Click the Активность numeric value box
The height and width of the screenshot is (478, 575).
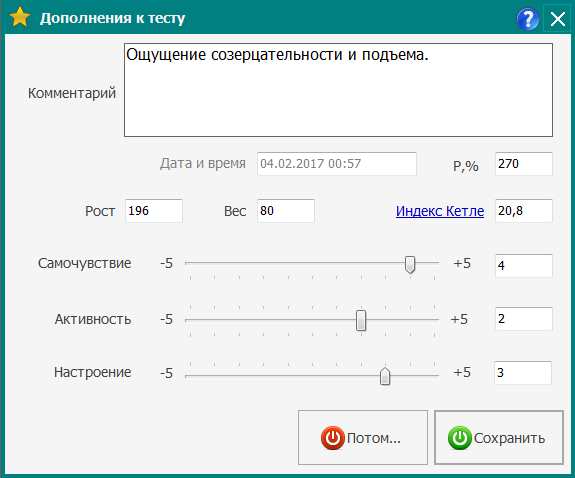(524, 319)
